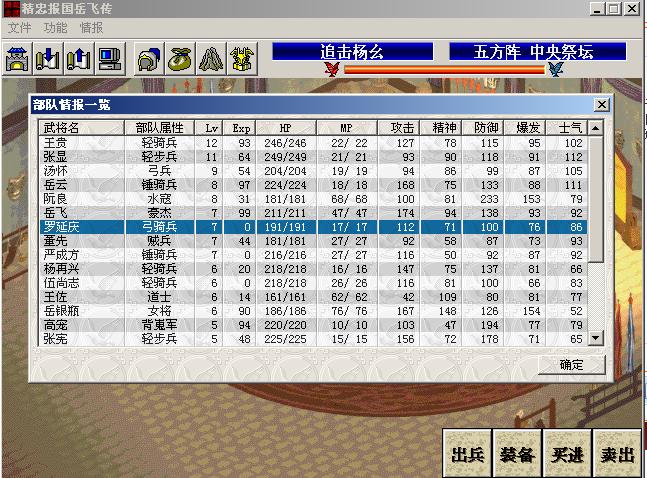The width and height of the screenshot is (647, 478).
Task: Select the 岳飞 row
Action: pyautogui.click(x=313, y=213)
